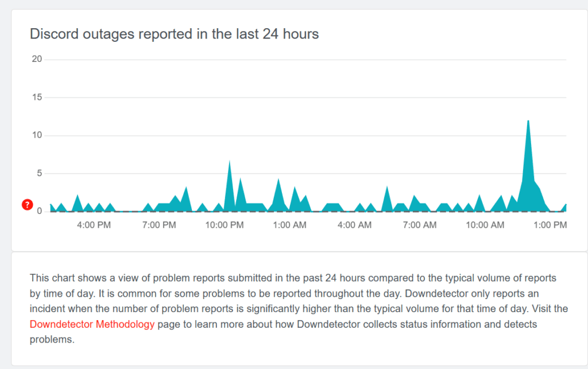The height and width of the screenshot is (369, 588).
Task: Click the '20' y-axis value
Action: [37, 59]
